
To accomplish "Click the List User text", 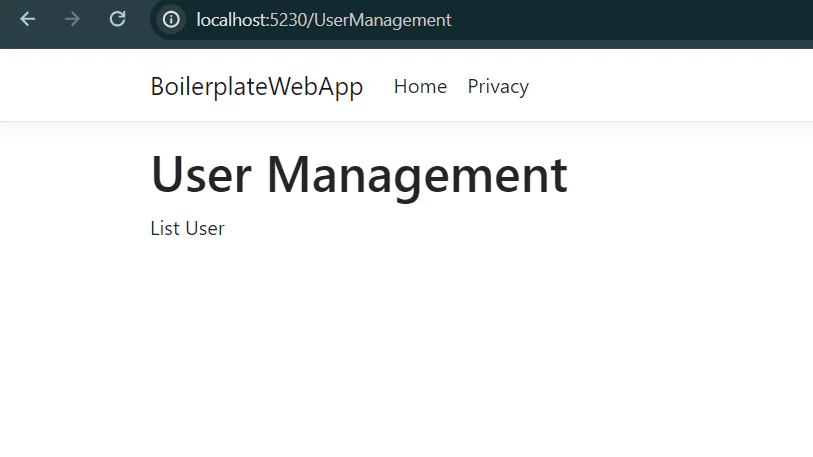I will (x=187, y=228).
